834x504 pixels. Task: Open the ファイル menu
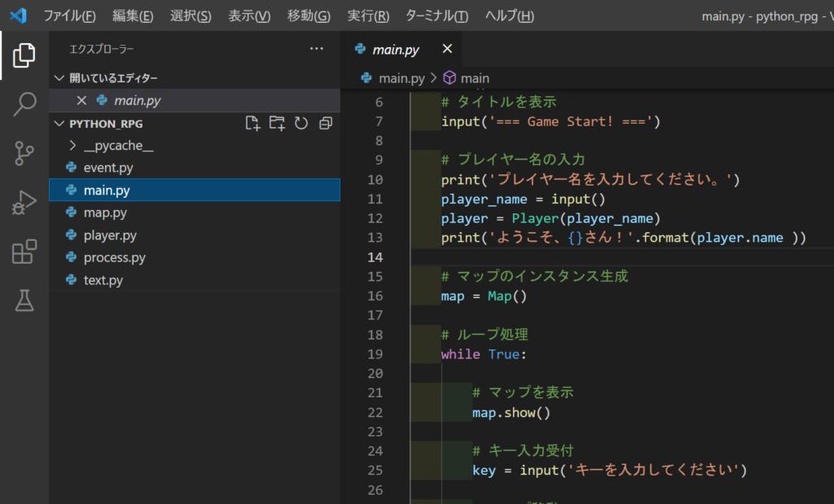pos(70,15)
